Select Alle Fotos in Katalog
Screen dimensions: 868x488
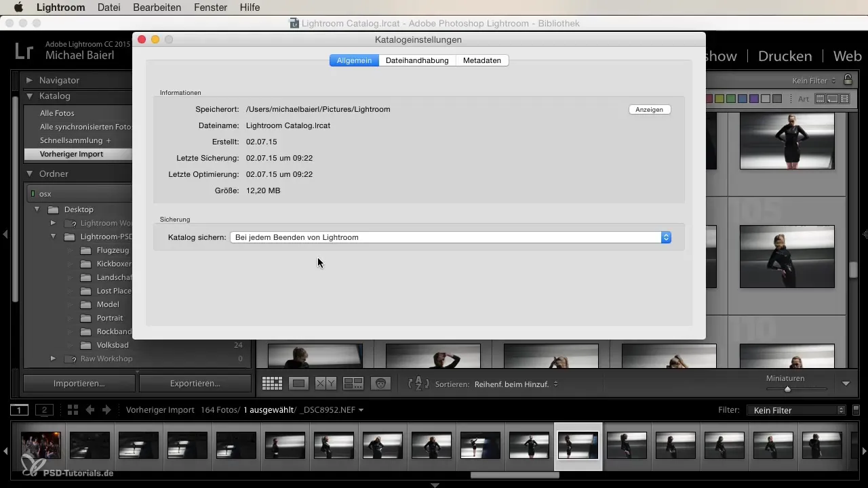pyautogui.click(x=58, y=113)
